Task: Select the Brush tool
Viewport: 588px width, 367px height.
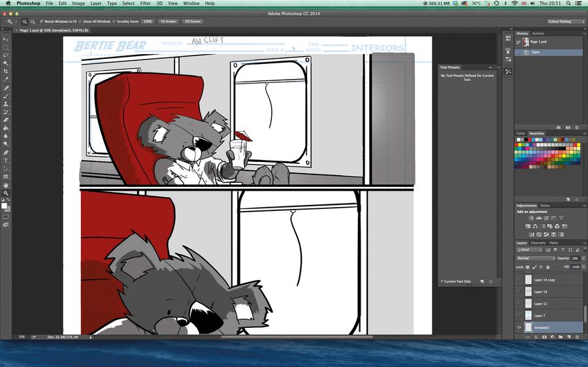Action: point(6,96)
